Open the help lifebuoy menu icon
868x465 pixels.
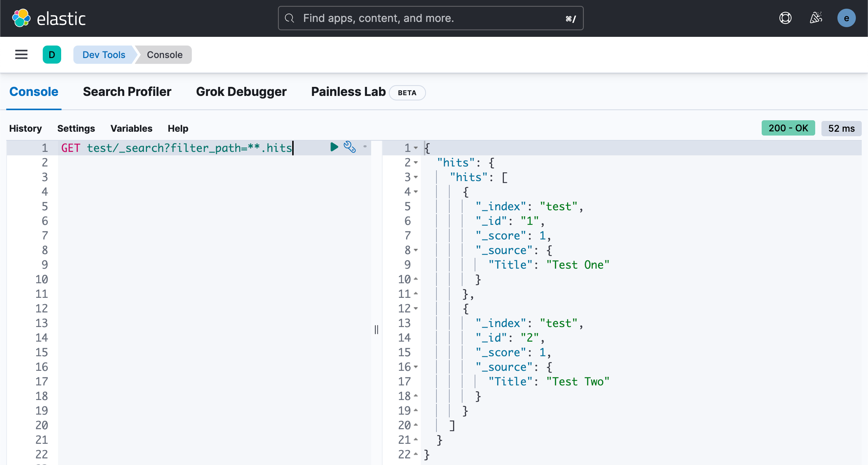click(x=785, y=18)
